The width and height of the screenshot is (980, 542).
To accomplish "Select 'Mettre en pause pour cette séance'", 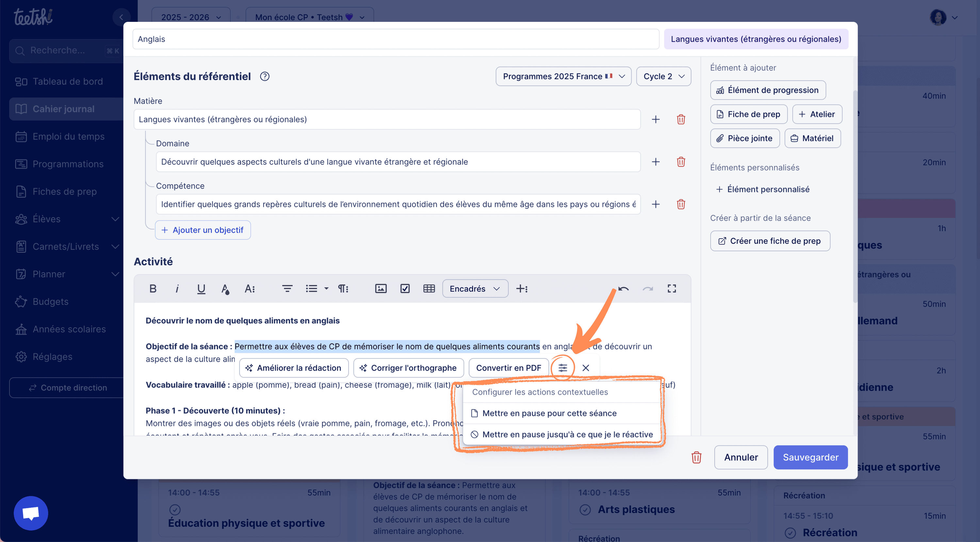I will tap(549, 413).
